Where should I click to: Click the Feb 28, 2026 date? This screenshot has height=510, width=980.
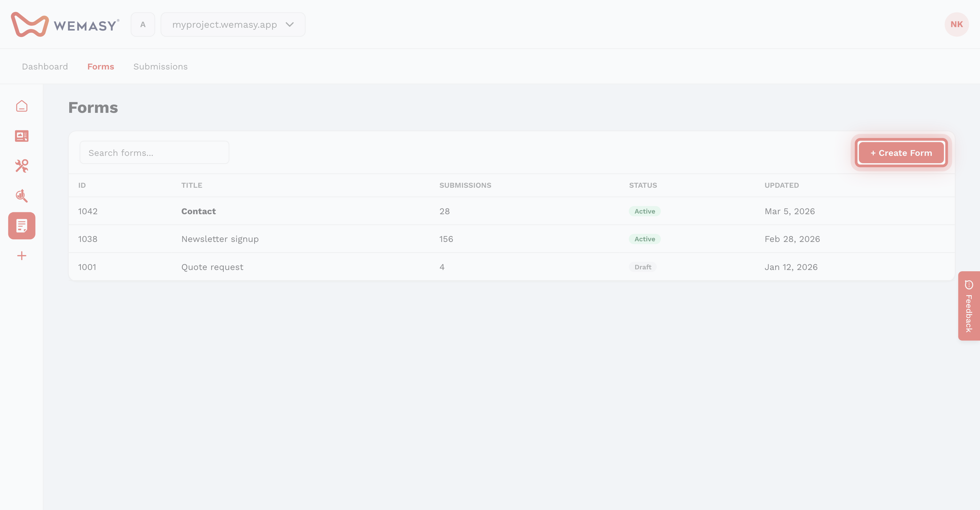(792, 239)
